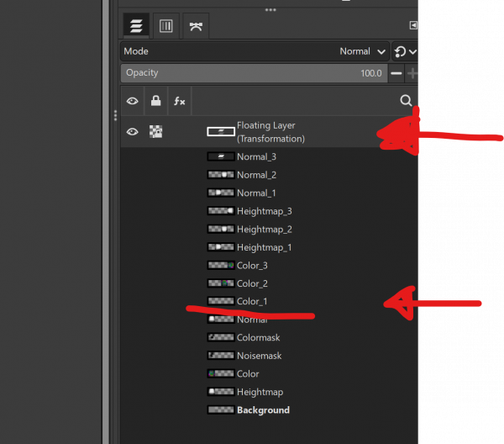Screen dimensions: 504x444
Task: Click the Noisemask layer thumbnail
Action: [x=221, y=356]
